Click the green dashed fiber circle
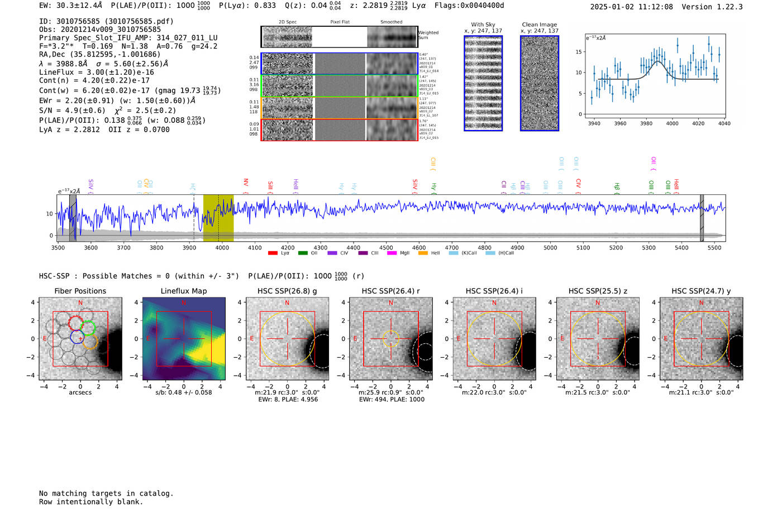The height and width of the screenshot is (532, 782). point(88,328)
